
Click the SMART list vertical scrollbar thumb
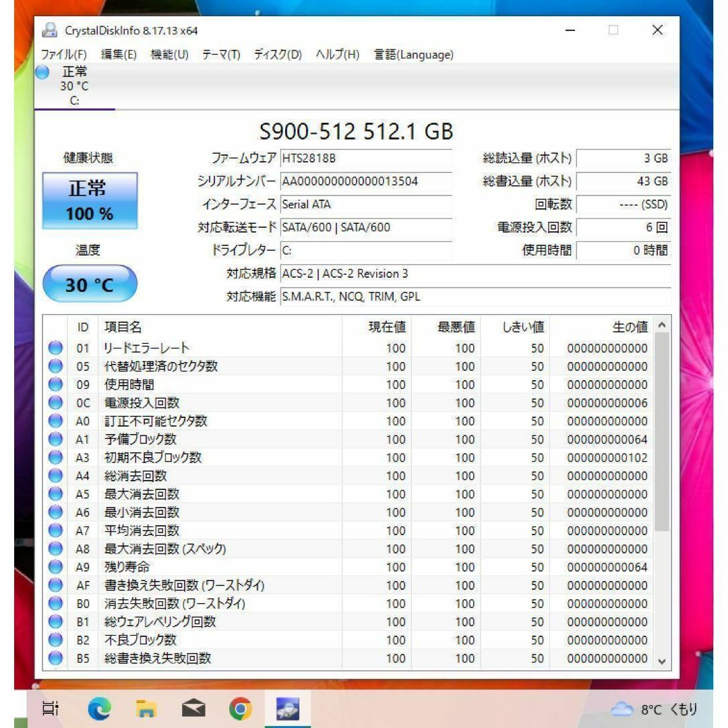pos(662,432)
